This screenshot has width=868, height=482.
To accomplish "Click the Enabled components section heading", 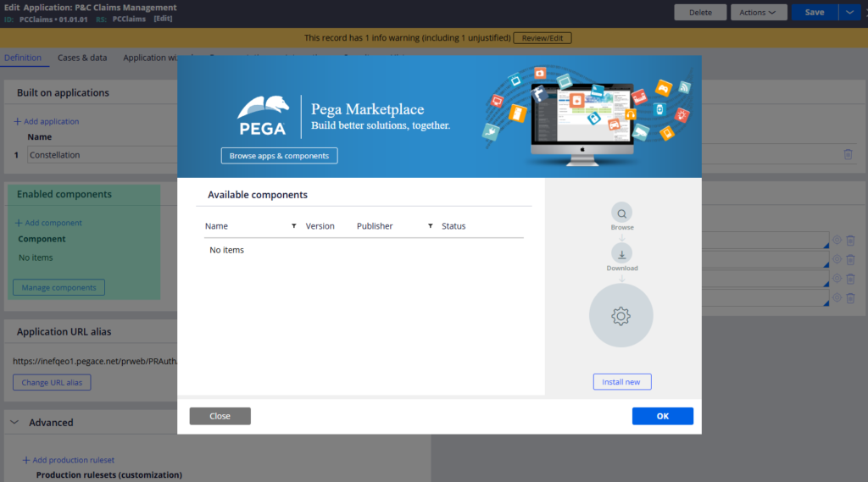I will [64, 194].
